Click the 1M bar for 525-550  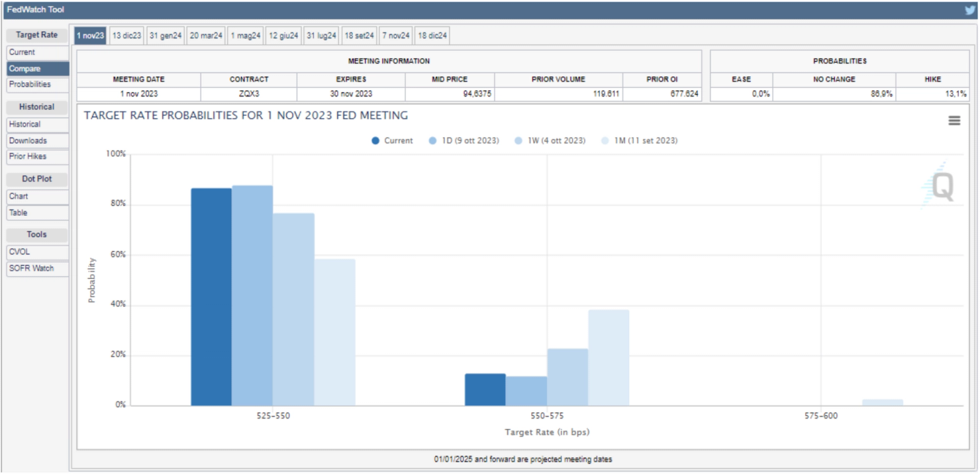tap(335, 332)
